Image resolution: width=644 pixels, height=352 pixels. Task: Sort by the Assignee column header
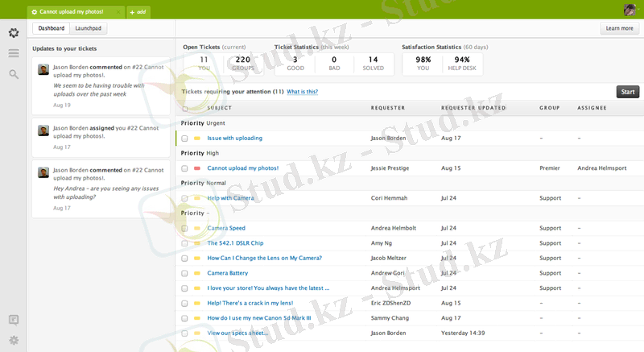pyautogui.click(x=592, y=108)
